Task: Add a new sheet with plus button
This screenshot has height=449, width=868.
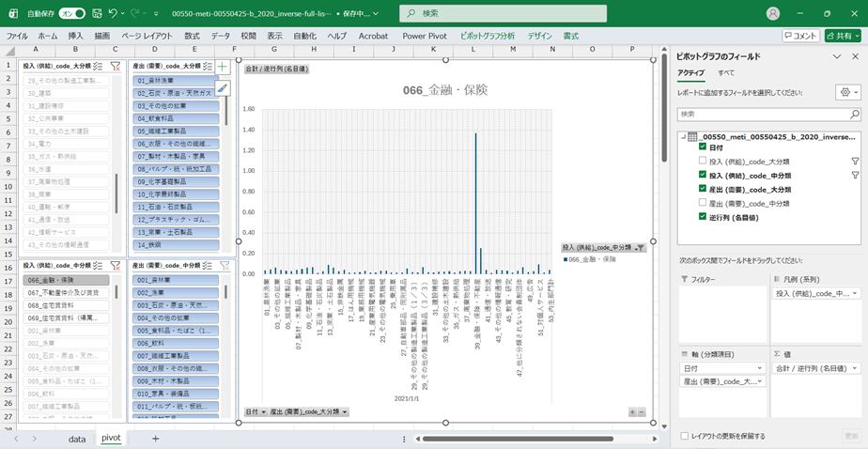Action: (156, 439)
